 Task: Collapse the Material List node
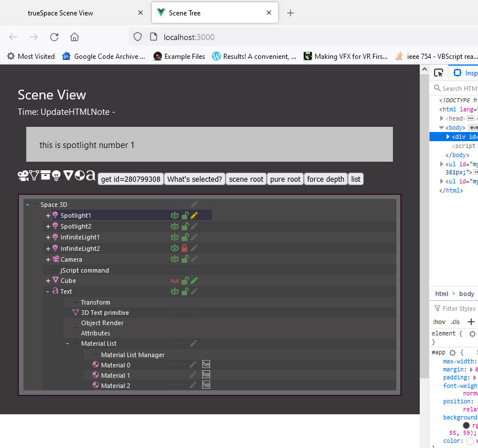coord(67,343)
